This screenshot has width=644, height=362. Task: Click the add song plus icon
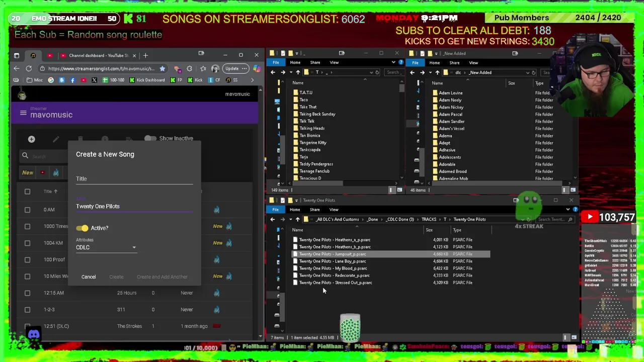[31, 139]
